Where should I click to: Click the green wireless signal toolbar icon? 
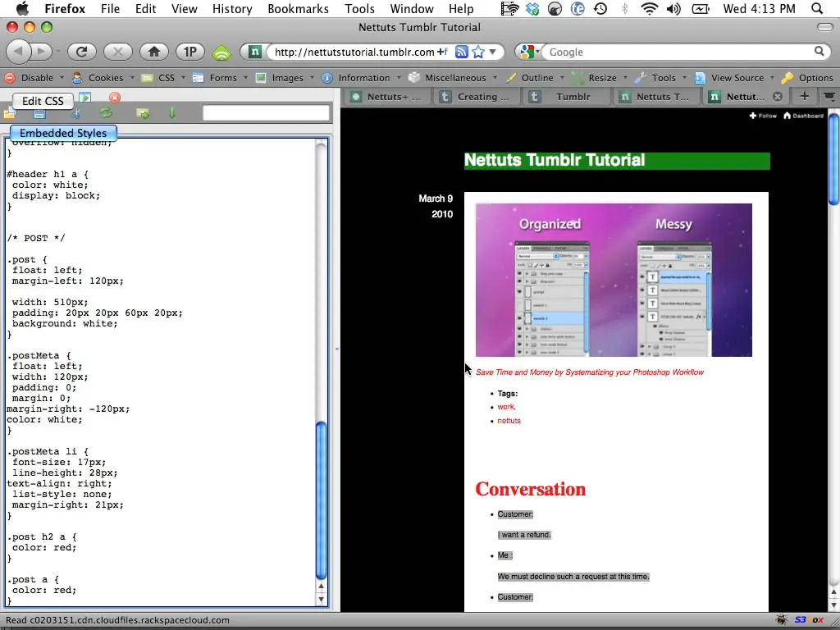(221, 52)
